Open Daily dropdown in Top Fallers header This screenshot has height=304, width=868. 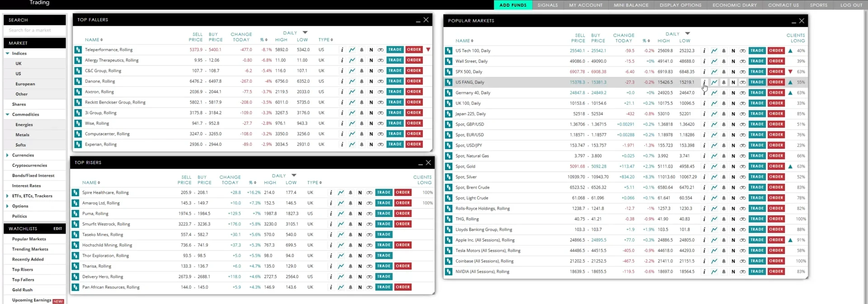305,33
